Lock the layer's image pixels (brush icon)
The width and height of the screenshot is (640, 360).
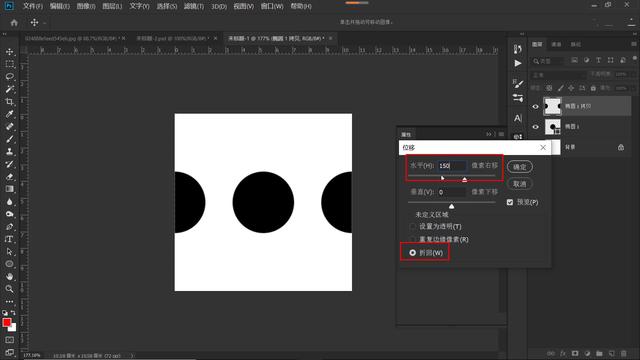[x=560, y=88]
